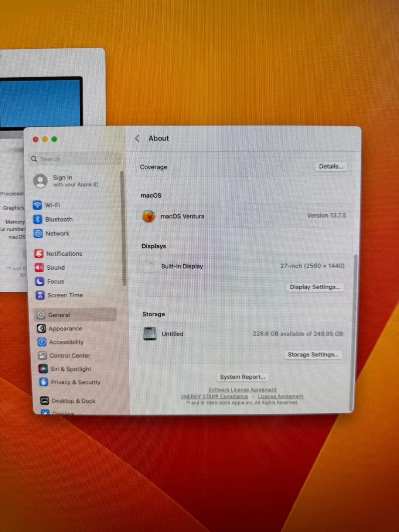This screenshot has height=532, width=399.
Task: Open Wi-Fi settings row label
Action: tap(52, 205)
